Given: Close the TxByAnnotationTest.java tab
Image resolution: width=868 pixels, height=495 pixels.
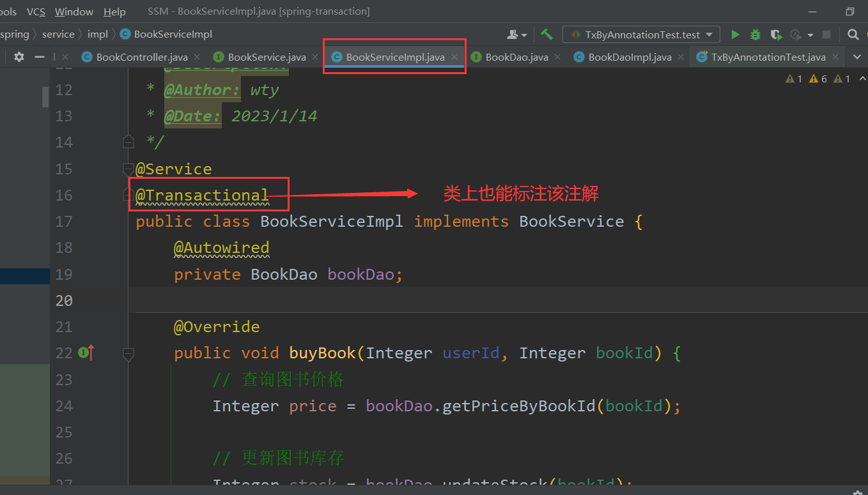Looking at the screenshot, I should 835,57.
